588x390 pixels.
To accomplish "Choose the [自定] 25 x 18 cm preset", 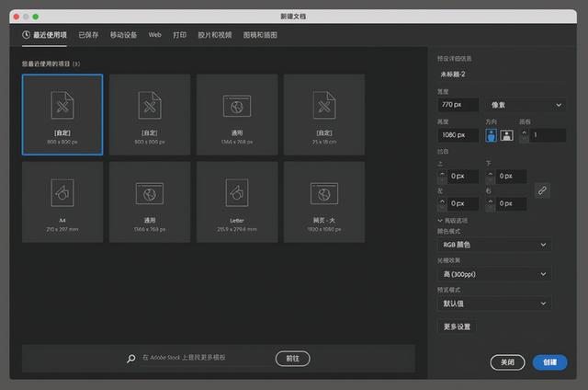I will (x=324, y=114).
